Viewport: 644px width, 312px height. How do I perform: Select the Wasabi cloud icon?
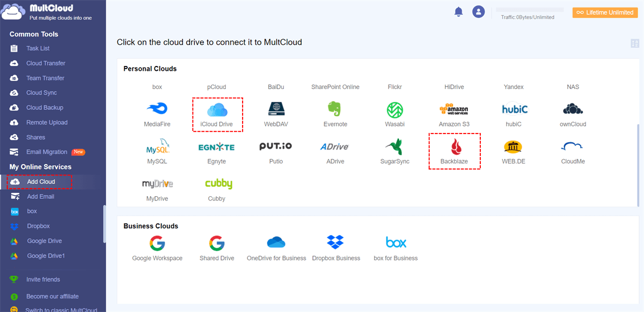coord(394,110)
